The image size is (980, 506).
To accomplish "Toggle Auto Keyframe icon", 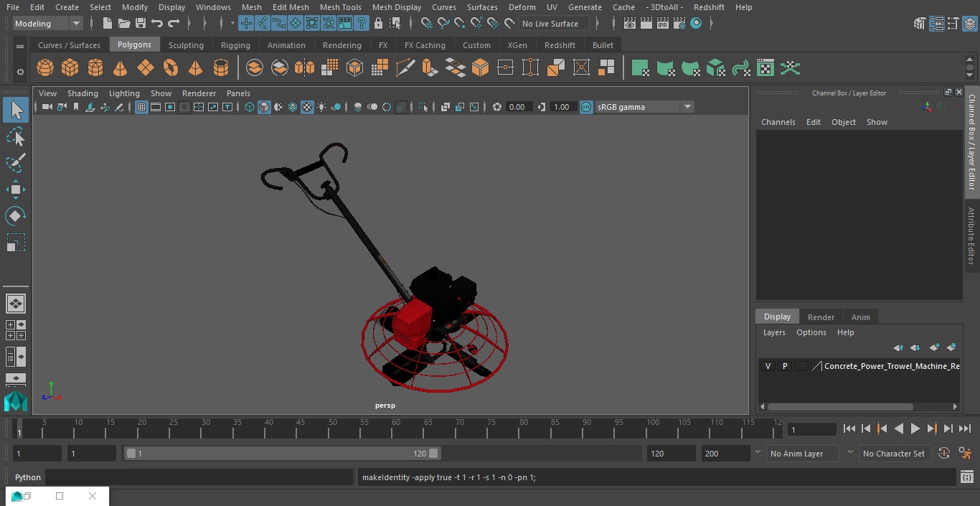I will coord(944,454).
